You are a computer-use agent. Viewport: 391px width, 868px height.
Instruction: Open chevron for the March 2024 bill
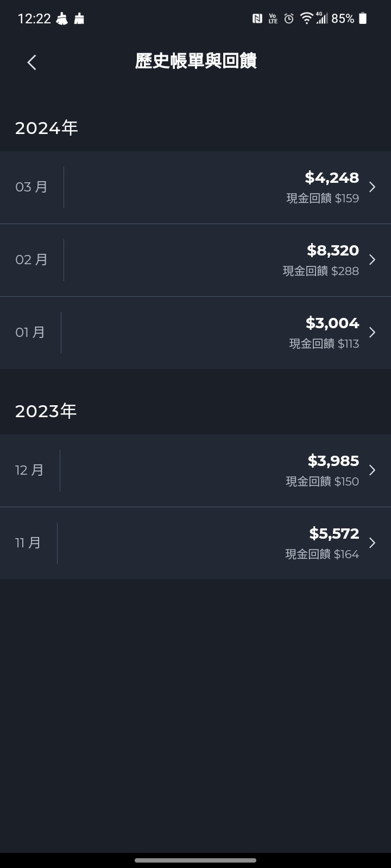(x=372, y=187)
